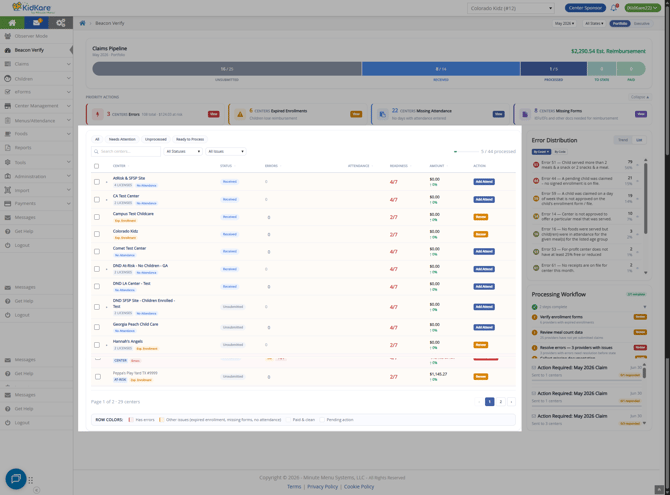This screenshot has height=495, width=670.
Task: Click the notification bell icon
Action: (614, 8)
